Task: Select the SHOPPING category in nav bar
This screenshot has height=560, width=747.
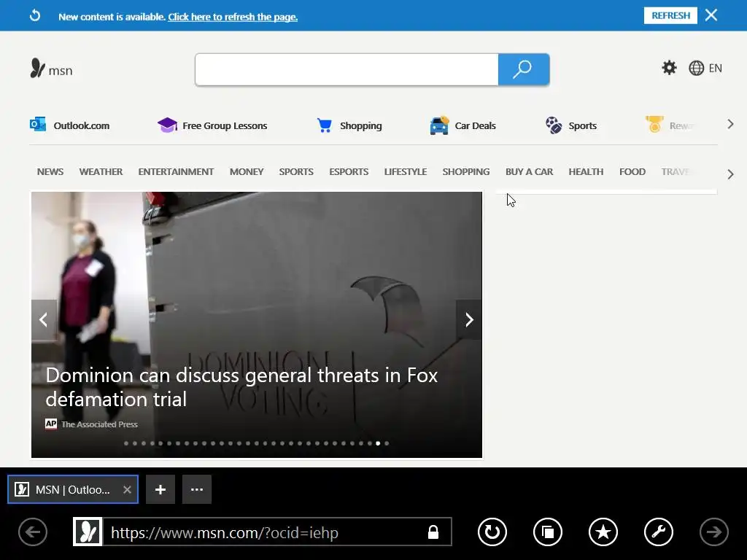Action: pyautogui.click(x=466, y=171)
